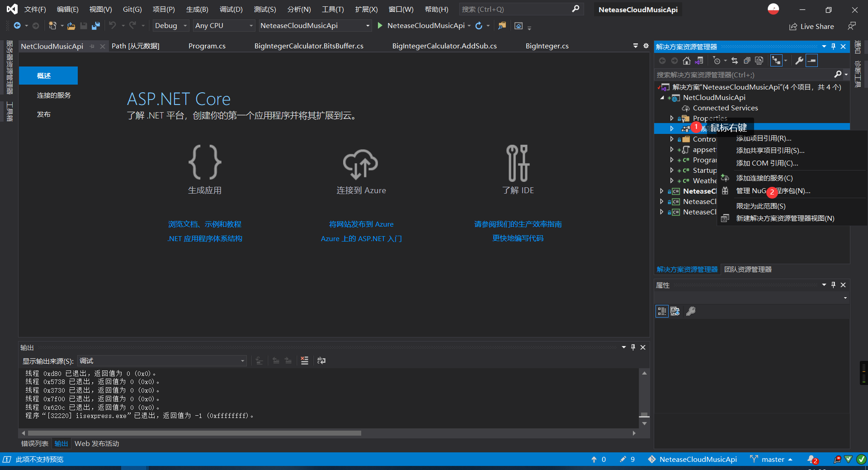Image resolution: width=868 pixels, height=470 pixels.
Task: Toggle categorized view in Properties panel
Action: [x=662, y=311]
